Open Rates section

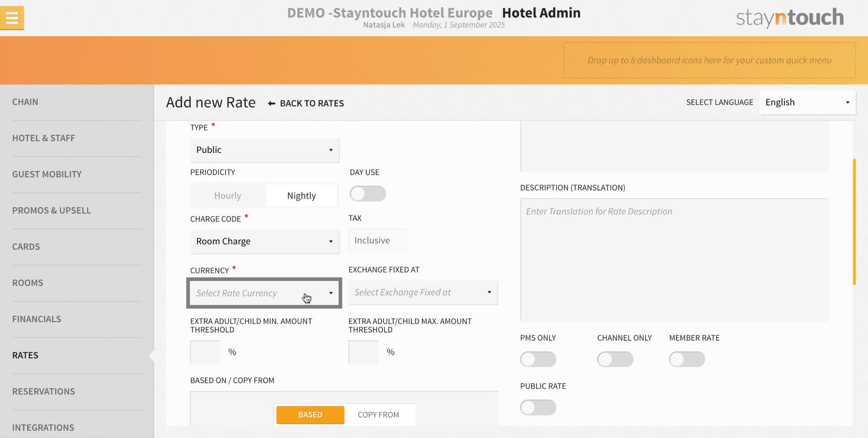coord(25,355)
